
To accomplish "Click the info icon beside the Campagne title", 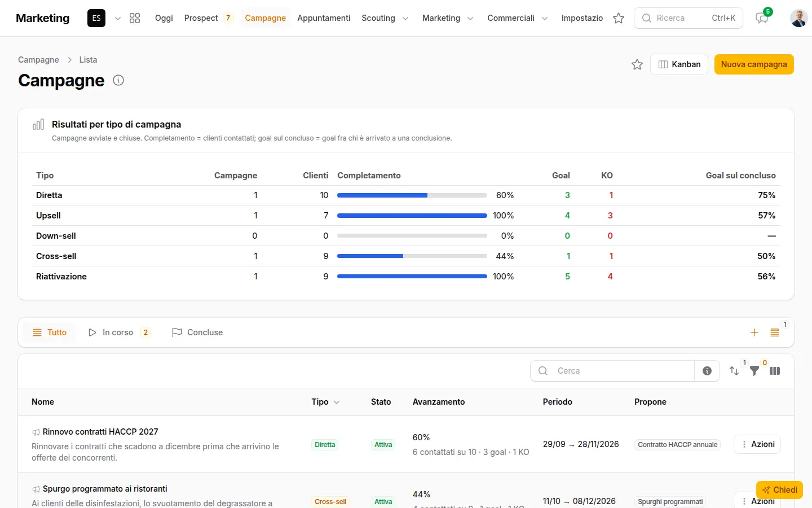I will (118, 80).
